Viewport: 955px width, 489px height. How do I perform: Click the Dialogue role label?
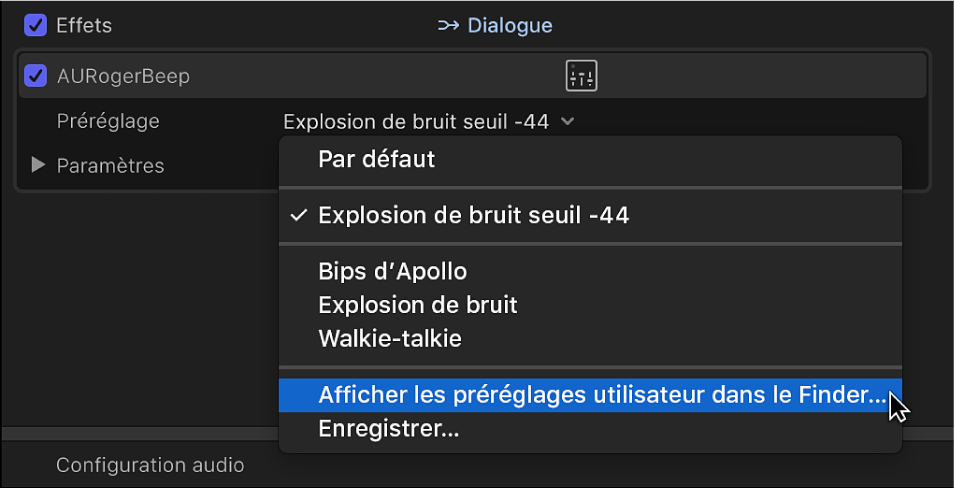point(510,25)
